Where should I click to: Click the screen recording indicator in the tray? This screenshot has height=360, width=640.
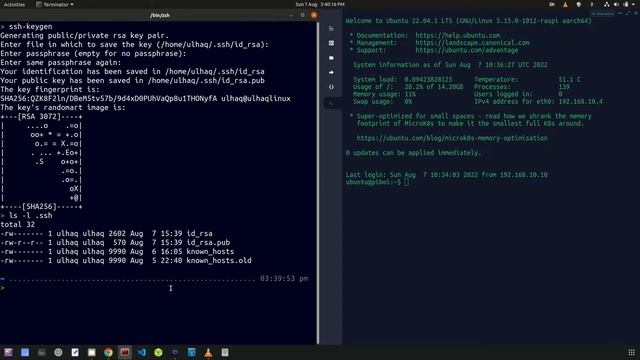(x=552, y=4)
